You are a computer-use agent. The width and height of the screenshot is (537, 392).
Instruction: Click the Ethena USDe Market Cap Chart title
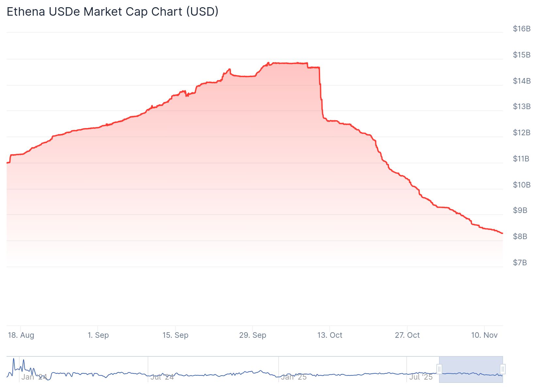[x=112, y=12]
